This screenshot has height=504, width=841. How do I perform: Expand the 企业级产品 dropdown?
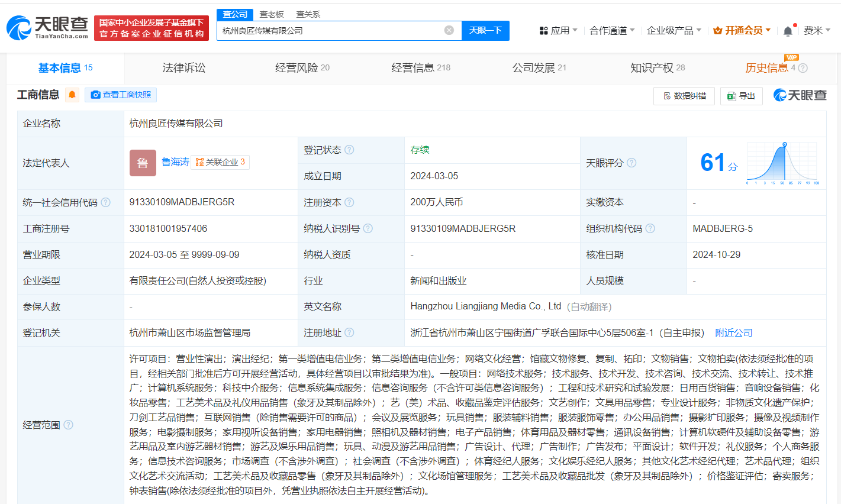[x=674, y=30]
